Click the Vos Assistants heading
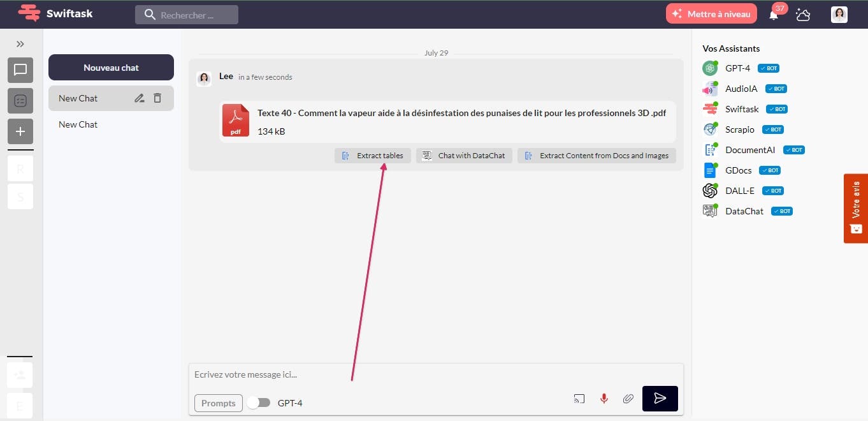 731,48
